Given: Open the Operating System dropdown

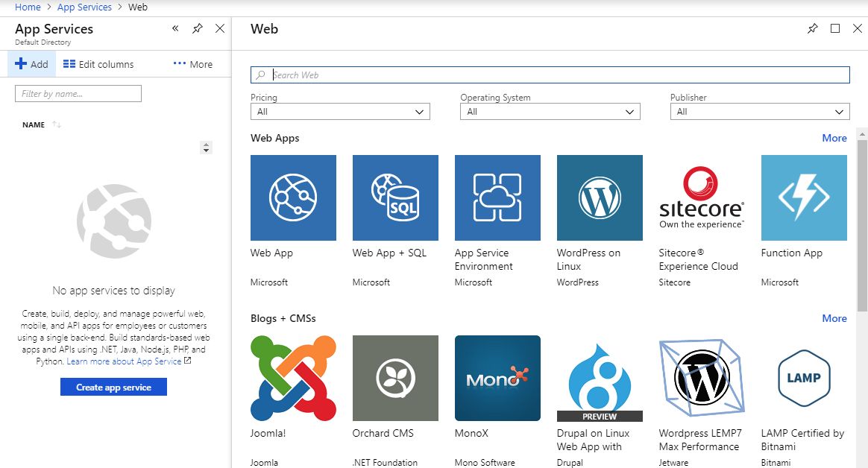Looking at the screenshot, I should pyautogui.click(x=550, y=112).
